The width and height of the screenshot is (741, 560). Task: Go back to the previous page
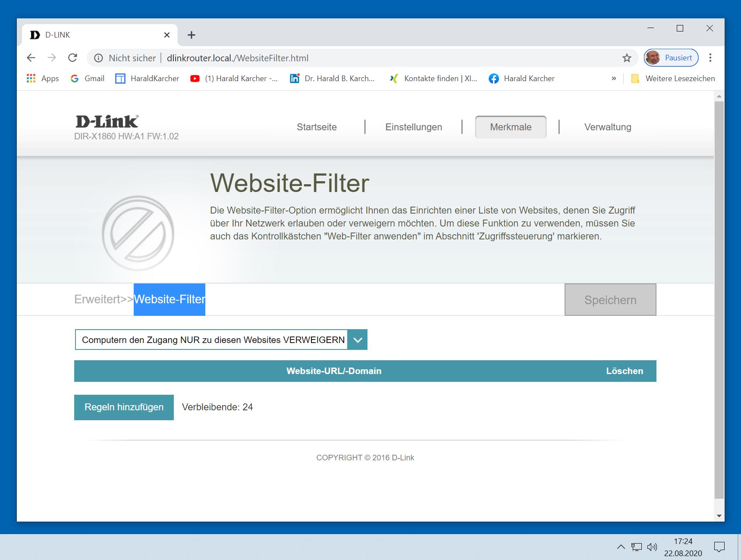[x=31, y=58]
